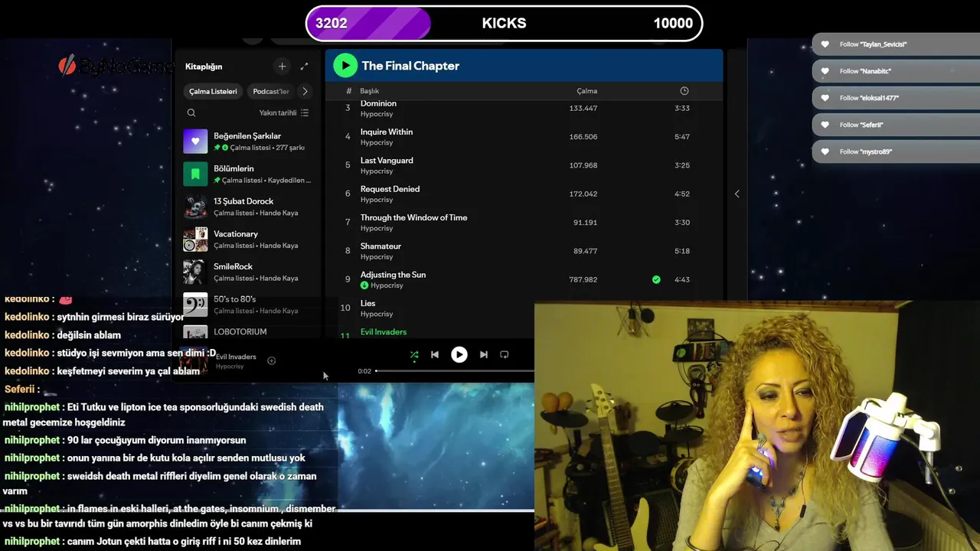Toggle shuffle in the player bar

414,354
